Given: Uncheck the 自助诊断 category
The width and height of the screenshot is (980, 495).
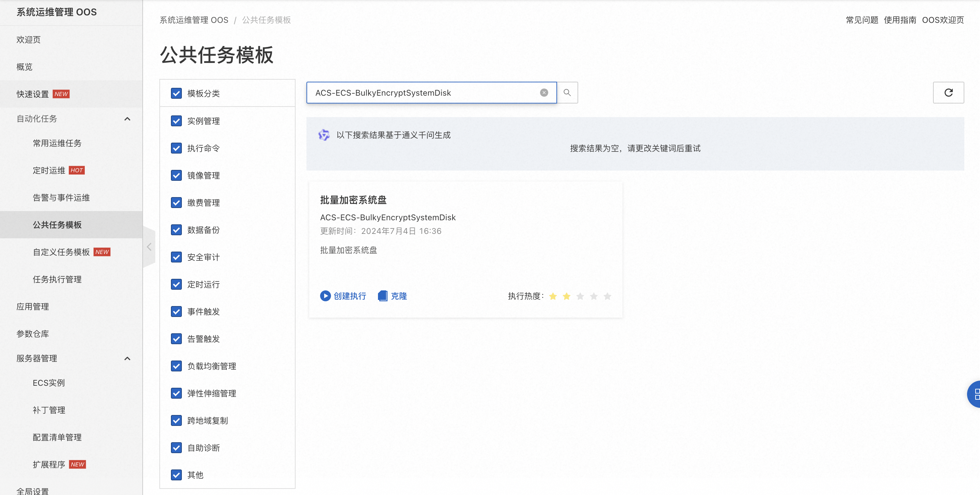Looking at the screenshot, I should pos(176,448).
